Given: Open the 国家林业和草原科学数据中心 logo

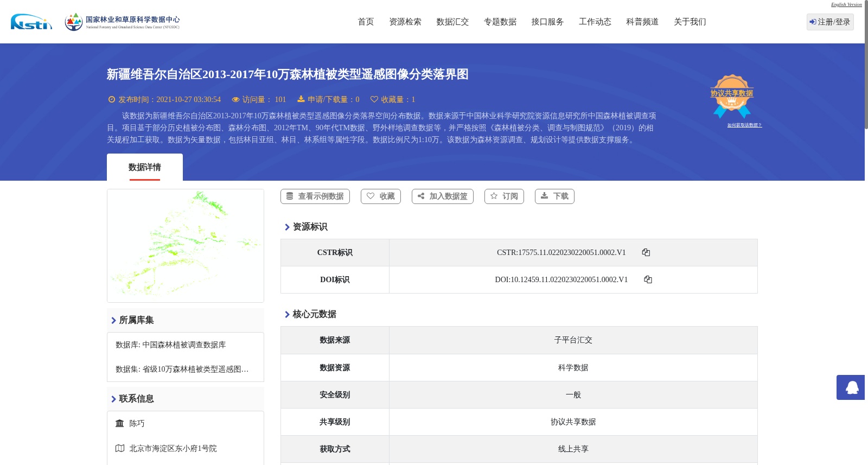Looking at the screenshot, I should 122,22.
